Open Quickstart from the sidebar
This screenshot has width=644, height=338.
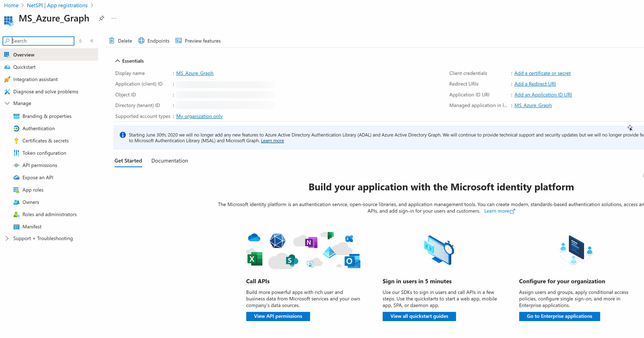point(49,67)
